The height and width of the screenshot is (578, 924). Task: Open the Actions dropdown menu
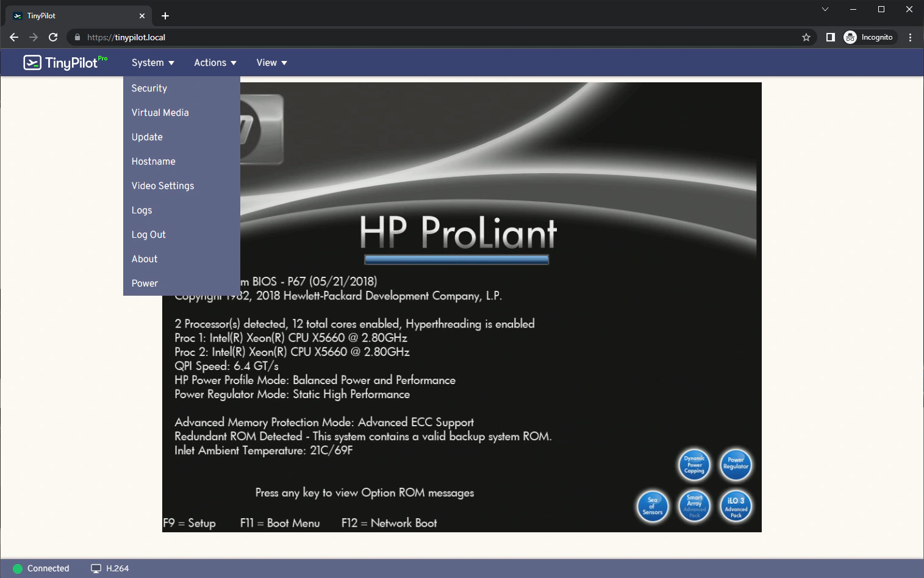click(x=215, y=63)
